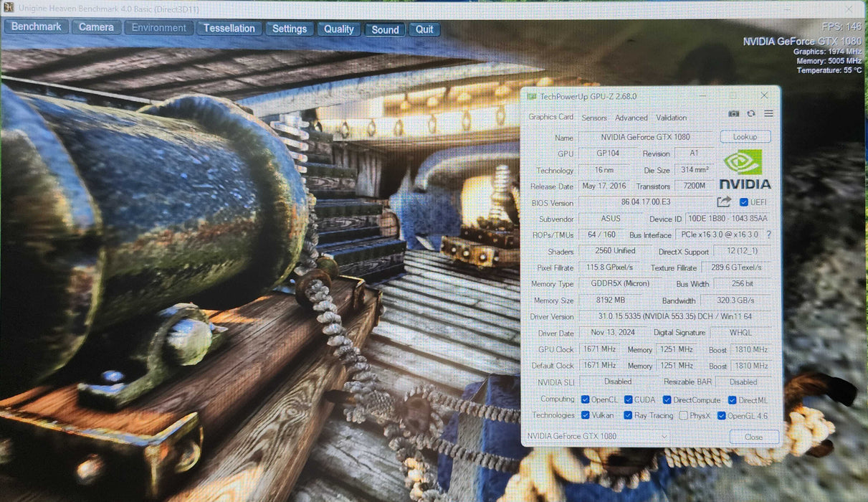Toggle the Ray Tracing checkbox

click(x=629, y=415)
